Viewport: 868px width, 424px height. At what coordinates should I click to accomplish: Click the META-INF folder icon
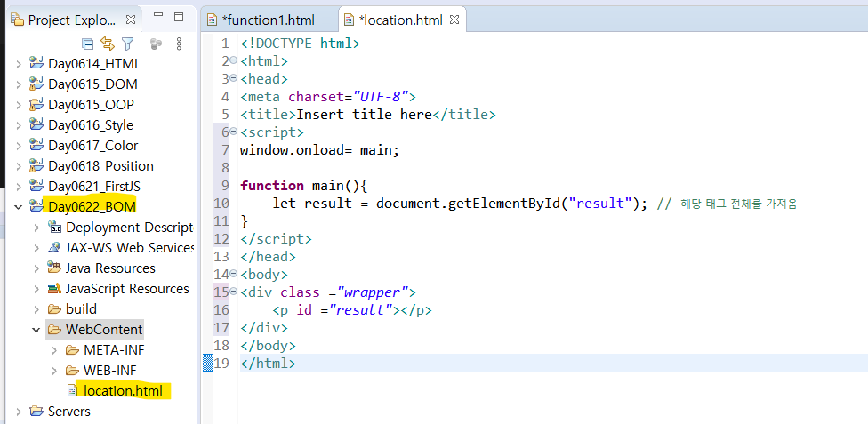73,350
